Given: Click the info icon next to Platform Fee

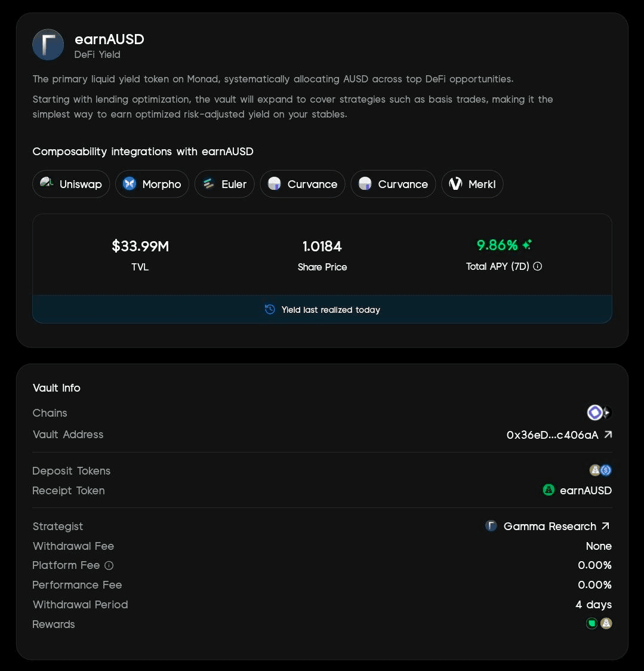Looking at the screenshot, I should tap(109, 565).
